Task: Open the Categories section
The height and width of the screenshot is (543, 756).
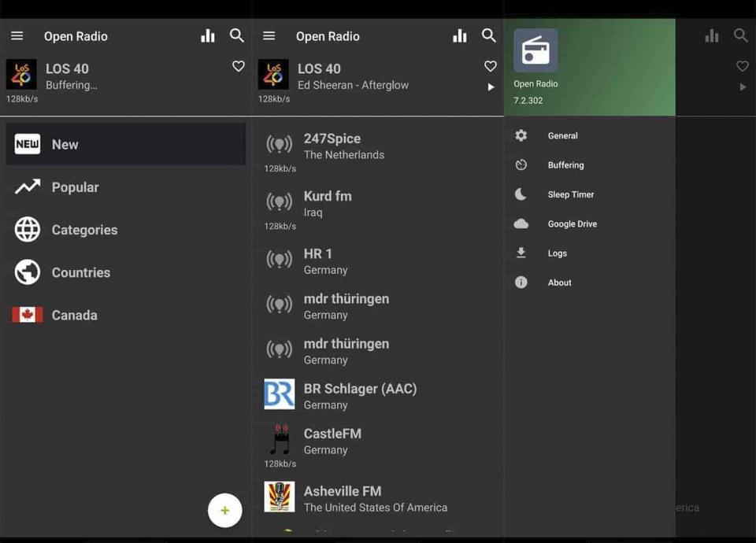Action: point(126,230)
